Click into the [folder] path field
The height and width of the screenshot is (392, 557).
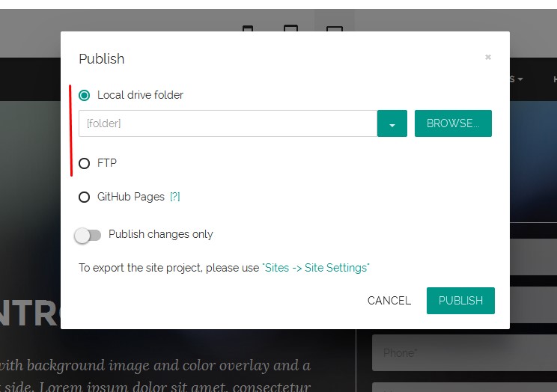228,123
